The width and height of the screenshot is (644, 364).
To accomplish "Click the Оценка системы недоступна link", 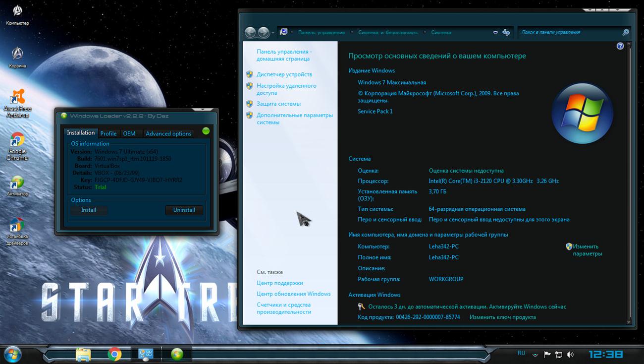I will click(466, 171).
